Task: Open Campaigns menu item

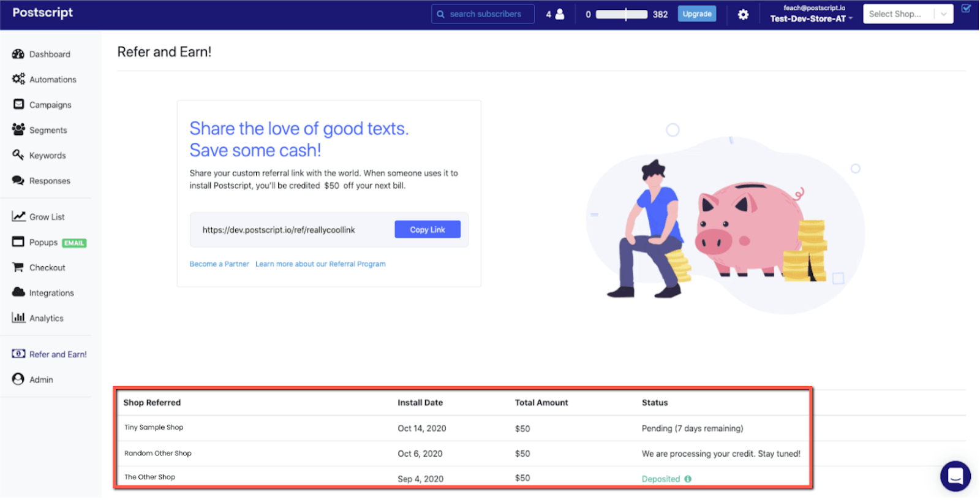Action: point(50,105)
